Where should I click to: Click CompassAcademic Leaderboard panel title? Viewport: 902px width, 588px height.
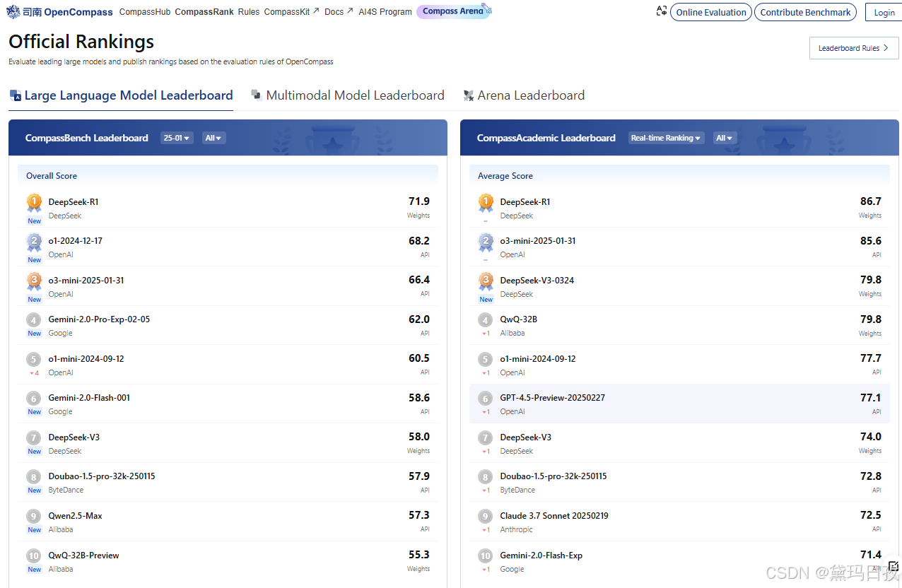[546, 138]
